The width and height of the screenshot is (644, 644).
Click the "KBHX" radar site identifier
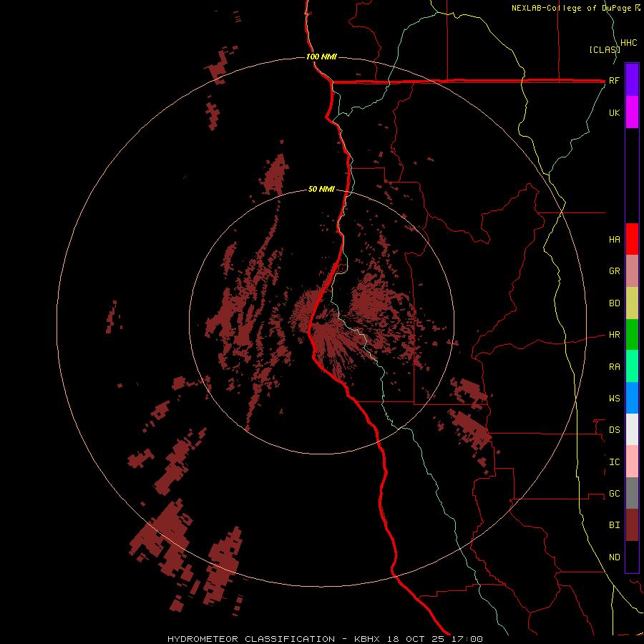click(x=367, y=639)
